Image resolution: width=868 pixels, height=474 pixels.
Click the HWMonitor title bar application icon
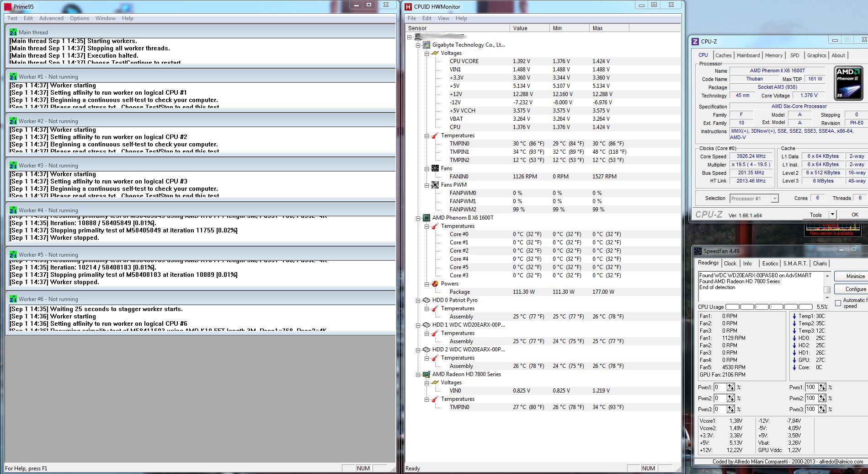click(409, 6)
